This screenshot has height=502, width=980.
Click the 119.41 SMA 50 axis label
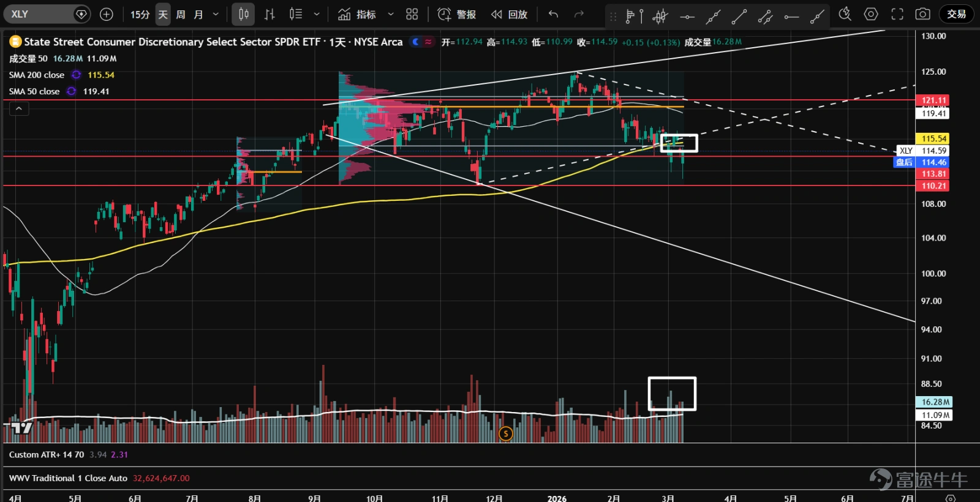point(933,113)
